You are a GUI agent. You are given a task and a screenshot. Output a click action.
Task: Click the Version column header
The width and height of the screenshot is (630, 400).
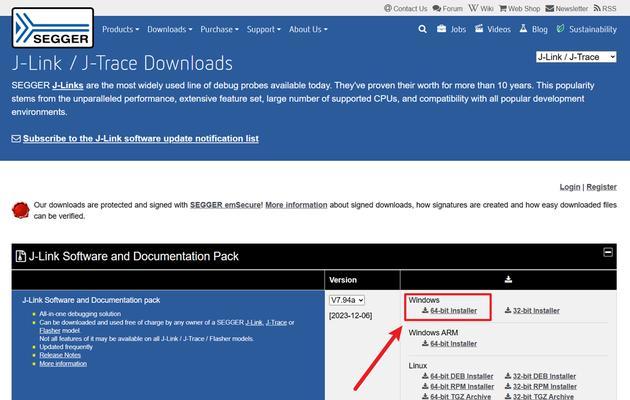pyautogui.click(x=343, y=280)
